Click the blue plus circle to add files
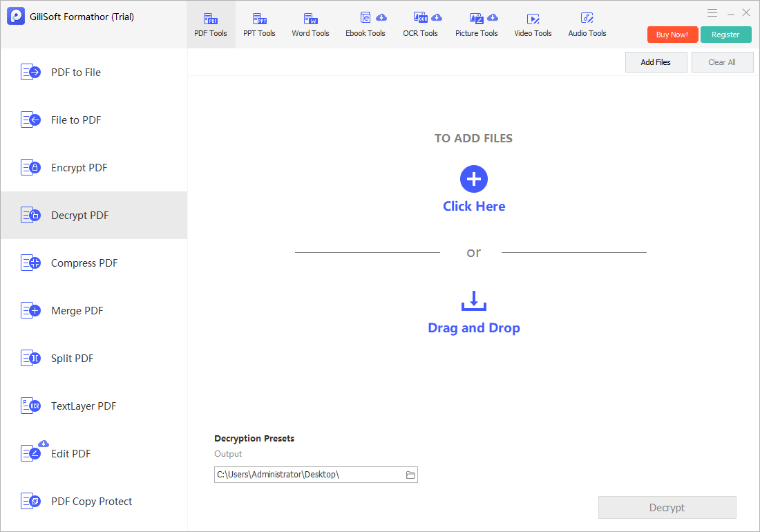This screenshot has height=532, width=760. pos(473,179)
